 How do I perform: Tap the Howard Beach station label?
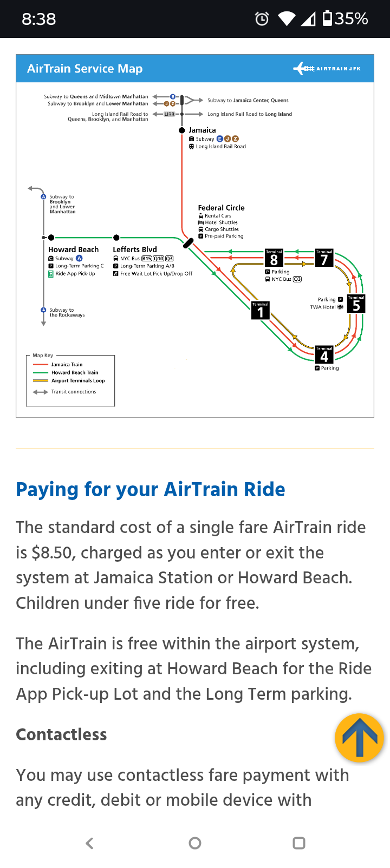click(x=73, y=249)
